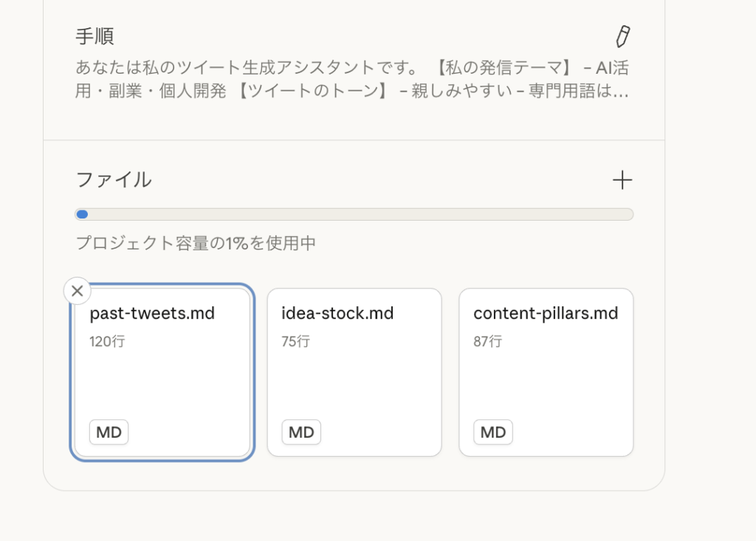Click the pencil icon to edit instructions
This screenshot has width=756, height=541.
[x=623, y=35]
